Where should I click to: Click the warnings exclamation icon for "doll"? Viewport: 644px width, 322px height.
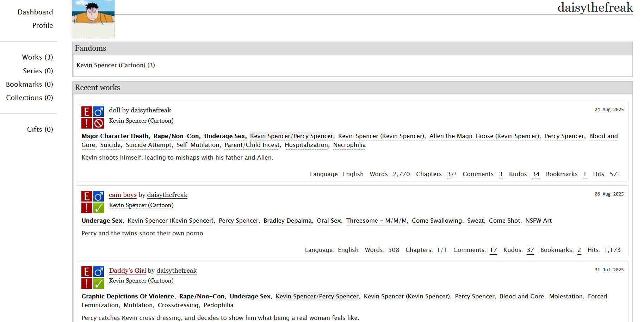(x=87, y=123)
